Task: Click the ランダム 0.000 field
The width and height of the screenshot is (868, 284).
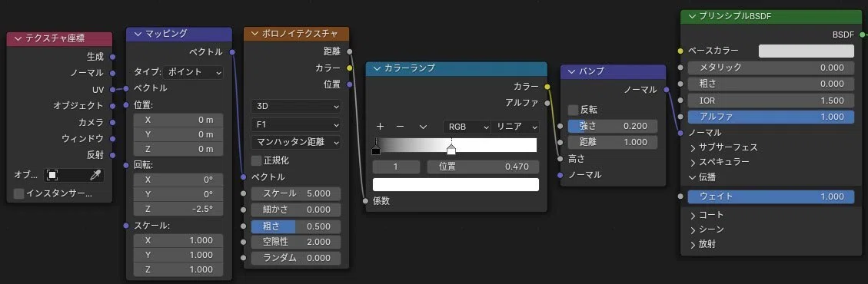Action: coord(296,258)
